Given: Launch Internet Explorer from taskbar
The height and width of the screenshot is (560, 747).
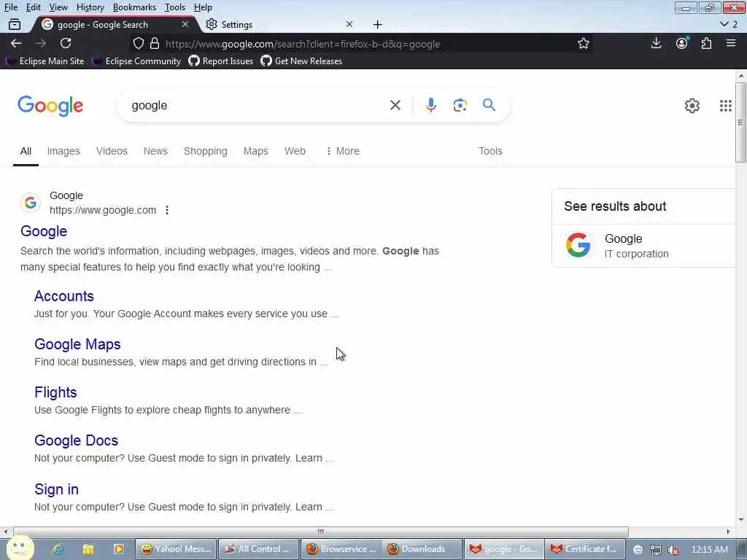Looking at the screenshot, I should tap(58, 550).
